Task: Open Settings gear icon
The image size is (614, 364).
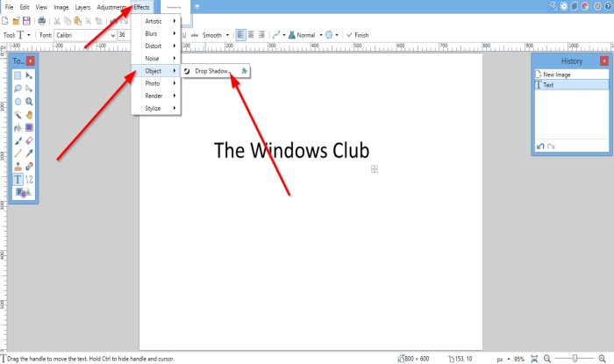Action: point(597,6)
